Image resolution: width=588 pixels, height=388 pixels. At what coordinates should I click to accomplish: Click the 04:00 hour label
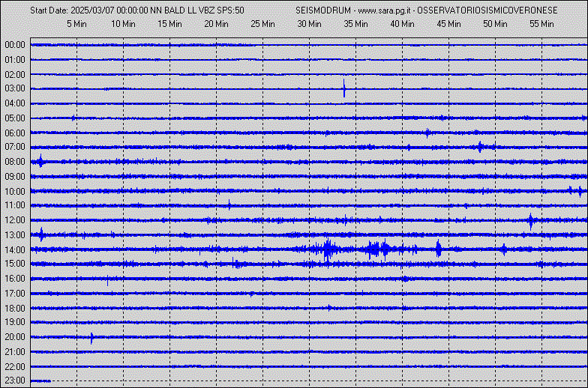click(x=15, y=103)
